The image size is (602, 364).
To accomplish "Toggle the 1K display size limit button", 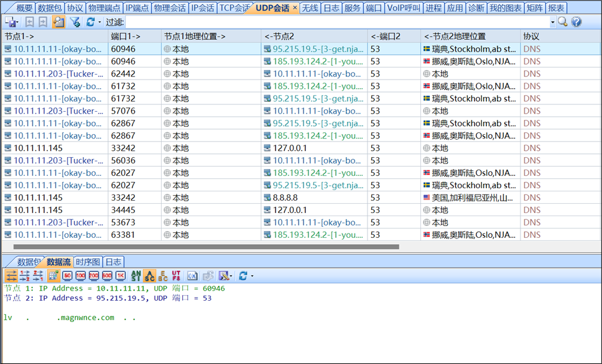I will tap(121, 275).
